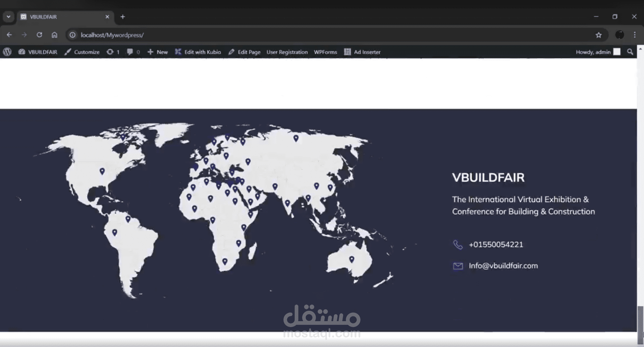Click the Customize link in admin bar
644x347 pixels.
87,52
